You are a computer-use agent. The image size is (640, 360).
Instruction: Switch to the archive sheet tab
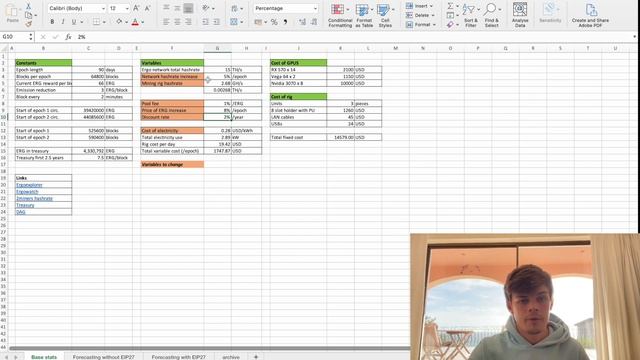coord(231,357)
